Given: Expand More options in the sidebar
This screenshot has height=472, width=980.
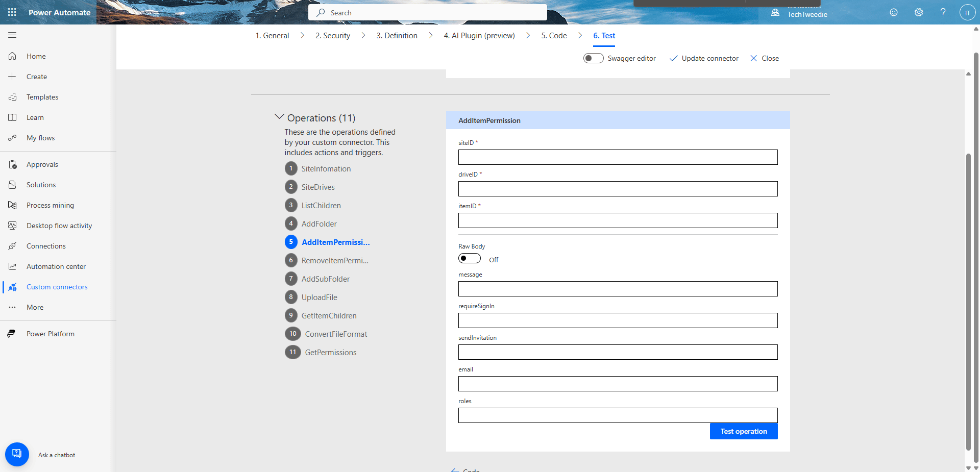Looking at the screenshot, I should coord(34,307).
